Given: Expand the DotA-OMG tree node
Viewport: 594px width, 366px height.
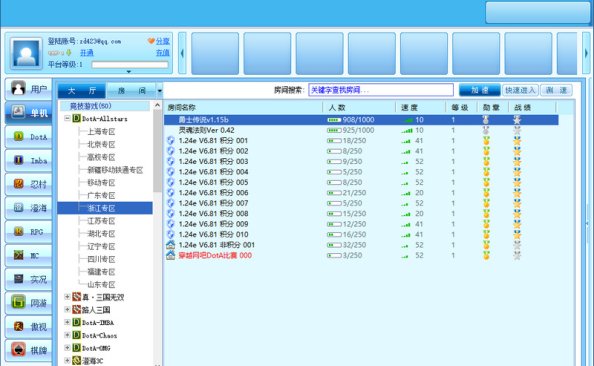Looking at the screenshot, I should (x=67, y=347).
